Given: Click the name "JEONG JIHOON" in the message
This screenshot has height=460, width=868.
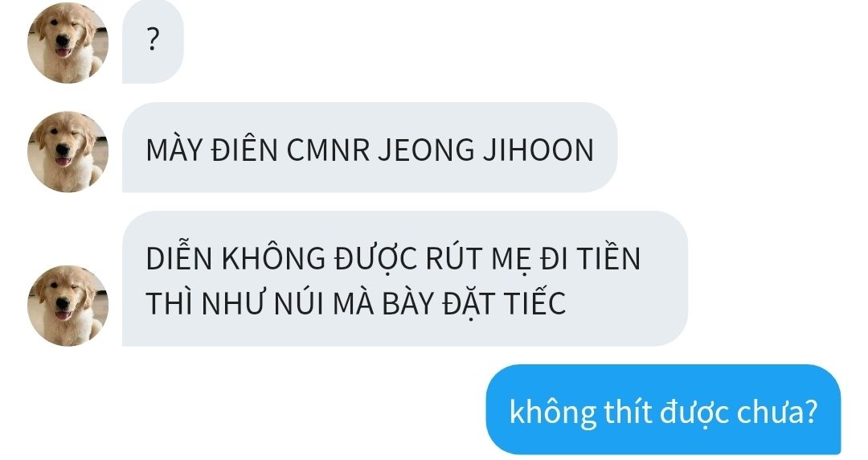Looking at the screenshot, I should coord(486,150).
